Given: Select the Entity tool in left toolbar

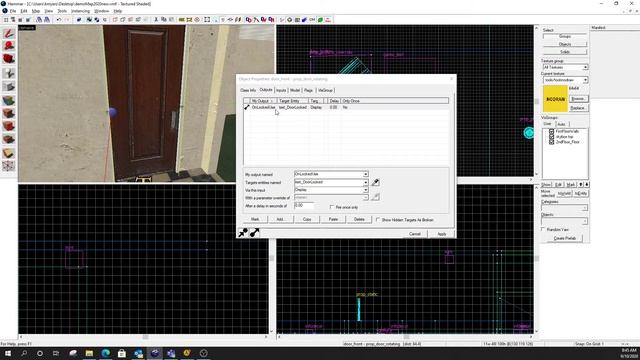Looking at the screenshot, I should tap(9, 73).
